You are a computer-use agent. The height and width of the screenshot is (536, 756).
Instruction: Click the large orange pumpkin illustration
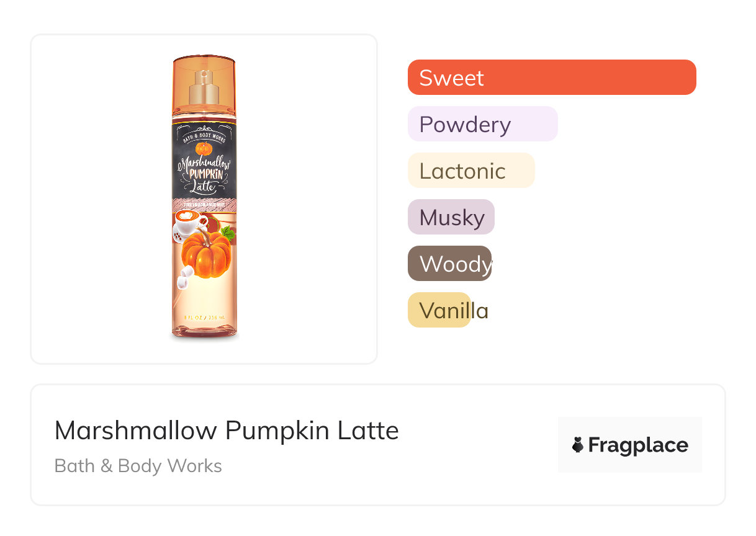205,254
